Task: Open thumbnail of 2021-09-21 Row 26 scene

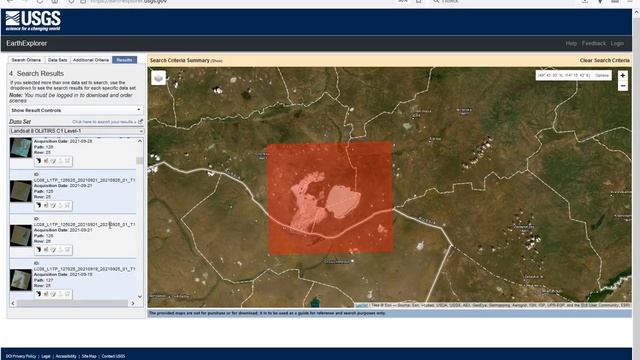Action: pos(21,236)
